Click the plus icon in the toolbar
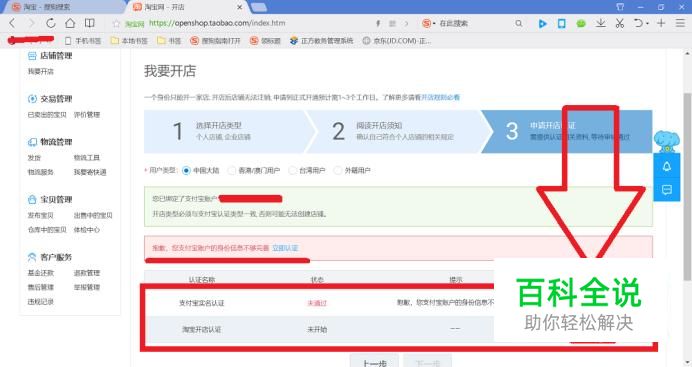This screenshot has width=692, height=367. coord(661,23)
